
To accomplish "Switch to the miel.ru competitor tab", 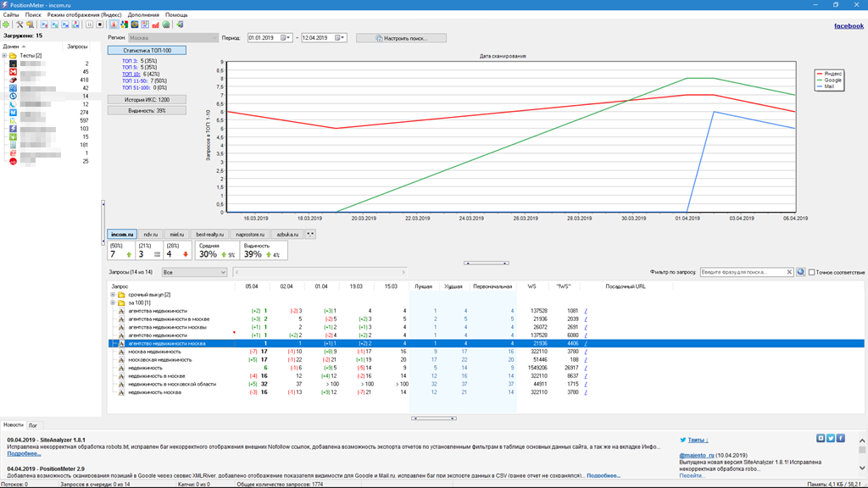I will [x=176, y=235].
